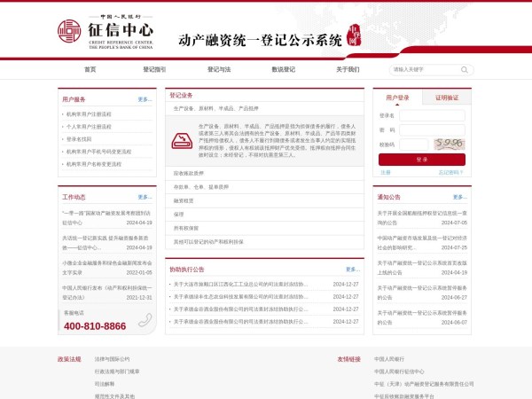The height and width of the screenshot is (399, 532).
Task: Click 更多 in 通知公告 panel
Action: click(x=459, y=197)
